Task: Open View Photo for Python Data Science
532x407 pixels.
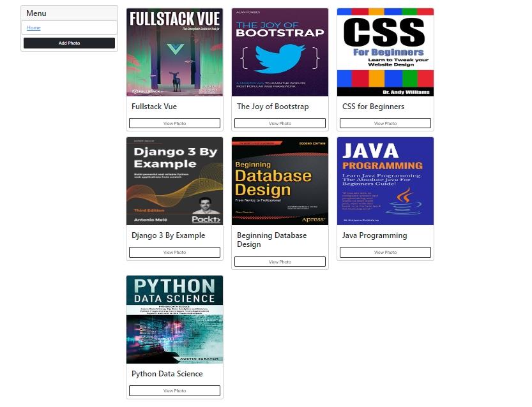Action: point(174,390)
